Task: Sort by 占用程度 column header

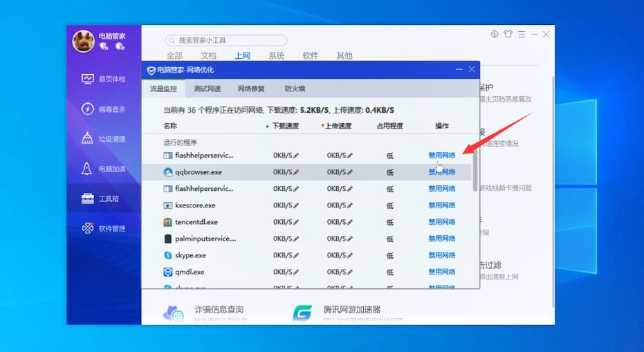Action: click(x=389, y=126)
